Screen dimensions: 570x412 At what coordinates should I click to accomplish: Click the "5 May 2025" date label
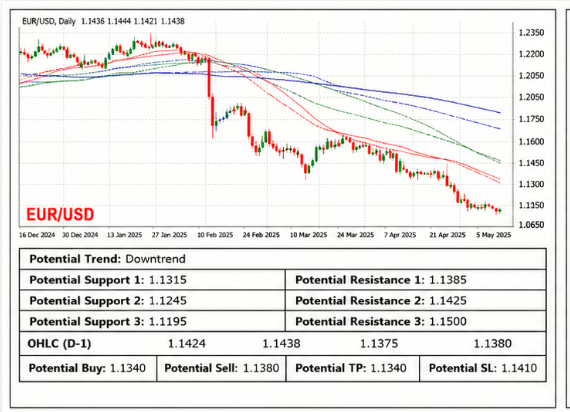coord(494,235)
